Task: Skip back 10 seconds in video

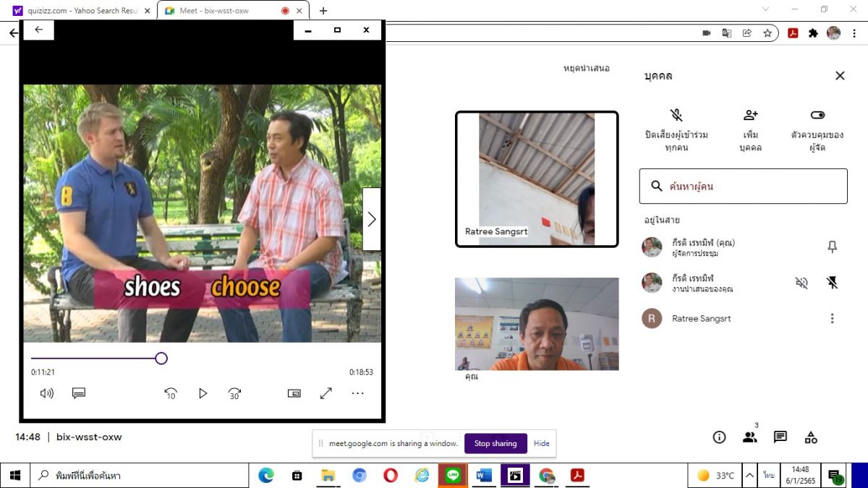Action: click(x=171, y=393)
